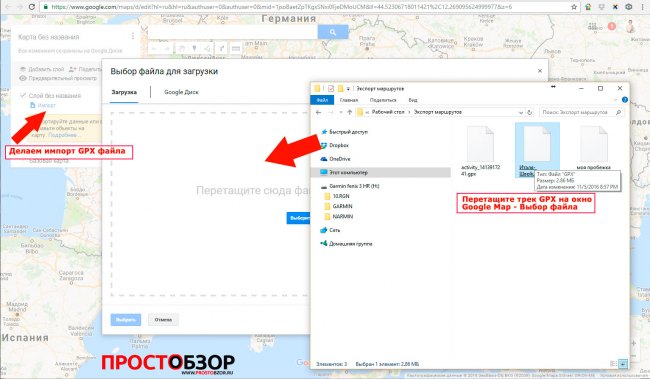Select the 'Загрузка' upload tab
The height and width of the screenshot is (379, 650).
[x=124, y=92]
